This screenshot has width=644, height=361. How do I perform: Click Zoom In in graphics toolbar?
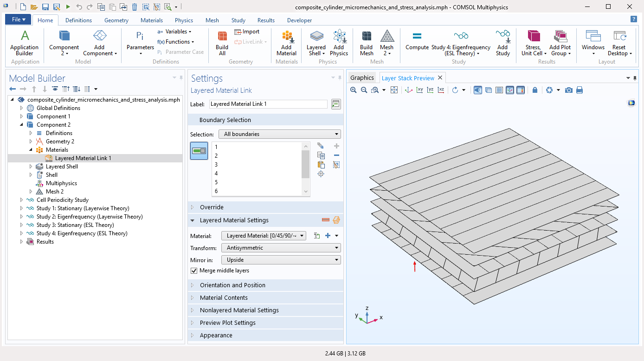click(354, 90)
